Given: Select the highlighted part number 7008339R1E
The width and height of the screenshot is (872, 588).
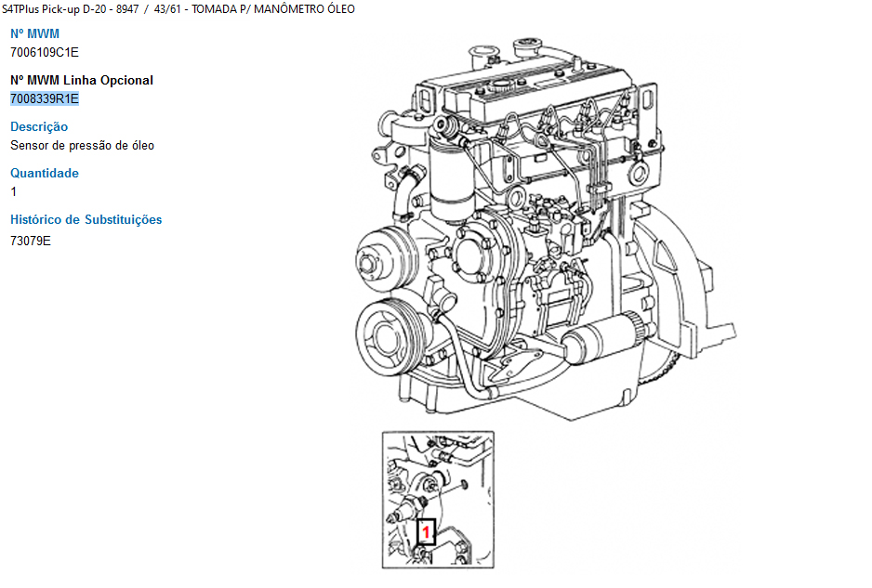Looking at the screenshot, I should coord(45,98).
